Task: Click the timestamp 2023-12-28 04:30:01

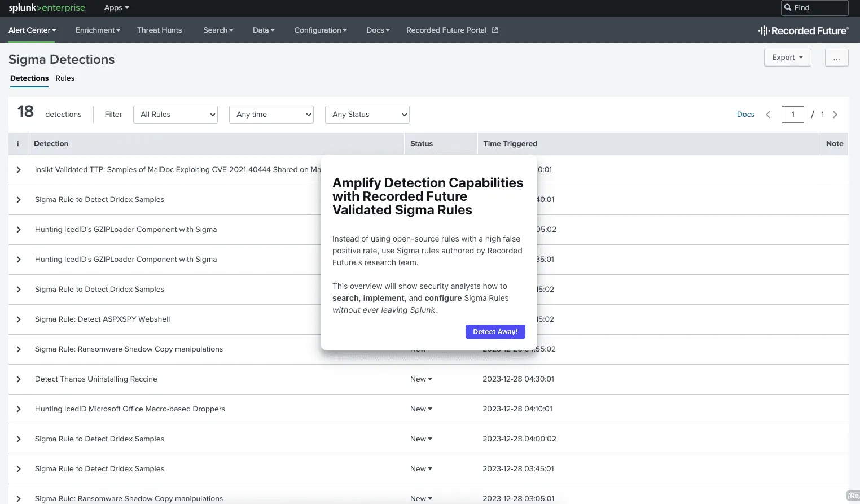Action: (518, 379)
